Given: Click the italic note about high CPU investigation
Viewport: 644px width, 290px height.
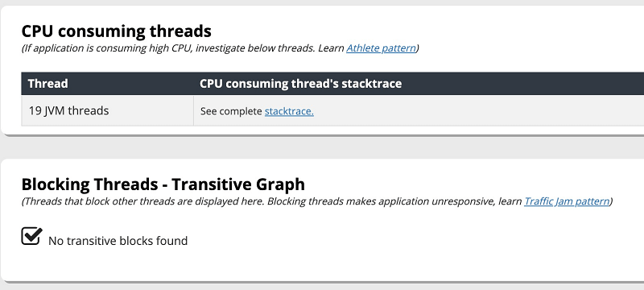Looking at the screenshot, I should tap(220, 48).
